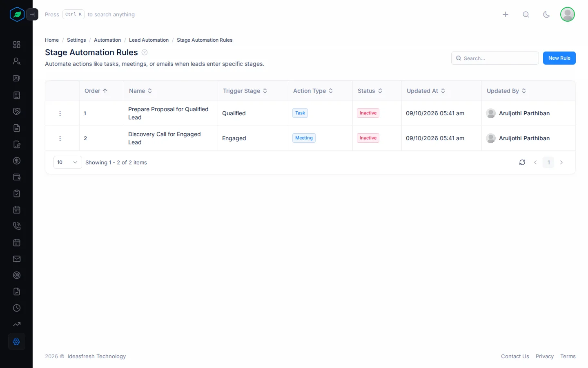
Task: Open row actions for Prepare Proposal rule
Action: [x=60, y=113]
